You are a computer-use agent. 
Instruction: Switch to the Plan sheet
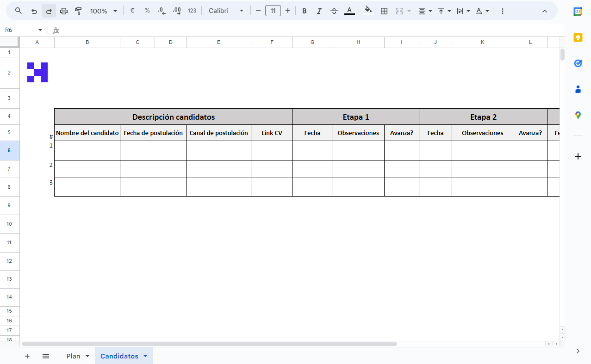(72, 356)
